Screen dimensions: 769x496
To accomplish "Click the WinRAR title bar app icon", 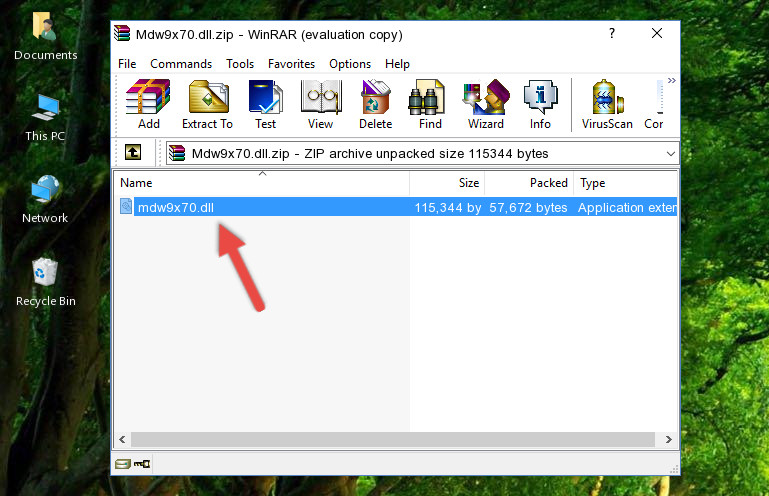I will pos(122,34).
